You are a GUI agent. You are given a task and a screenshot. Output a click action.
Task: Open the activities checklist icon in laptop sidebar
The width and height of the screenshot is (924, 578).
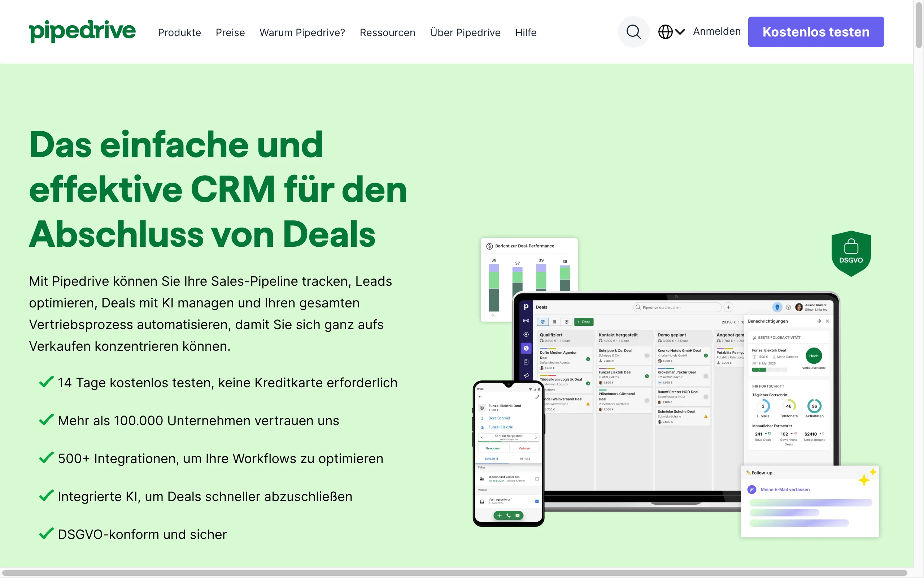[526, 362]
